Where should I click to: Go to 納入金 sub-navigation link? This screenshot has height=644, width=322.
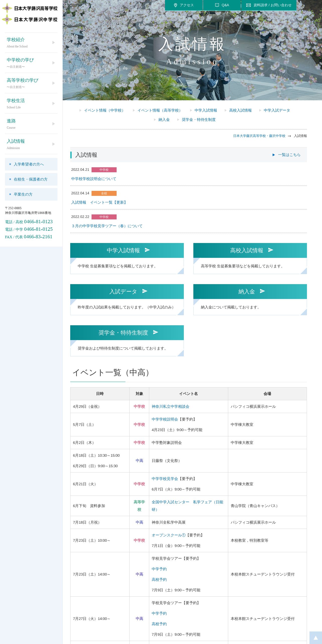pyautogui.click(x=164, y=120)
